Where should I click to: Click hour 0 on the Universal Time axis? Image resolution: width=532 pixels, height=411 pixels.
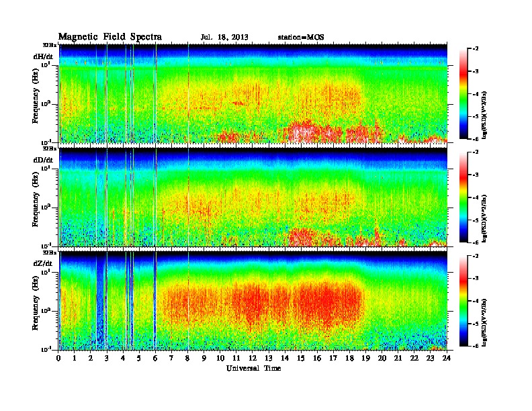click(x=58, y=359)
